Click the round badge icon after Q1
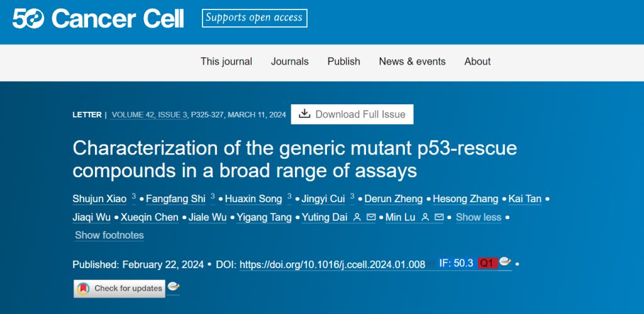The height and width of the screenshot is (314, 644). click(x=504, y=263)
